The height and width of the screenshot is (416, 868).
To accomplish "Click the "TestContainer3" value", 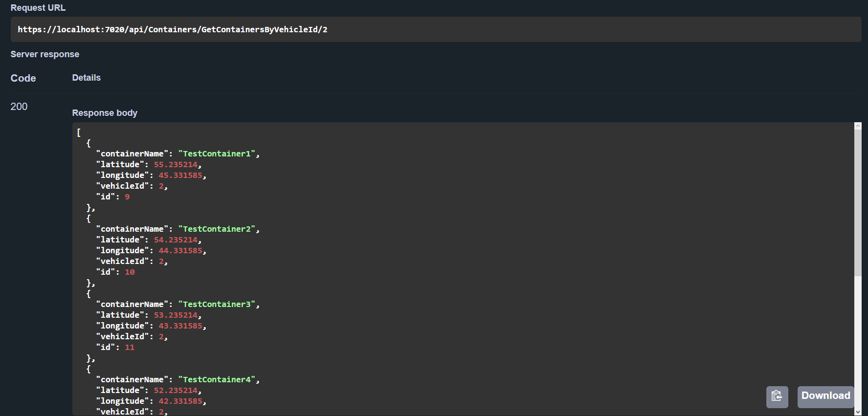I will [217, 304].
